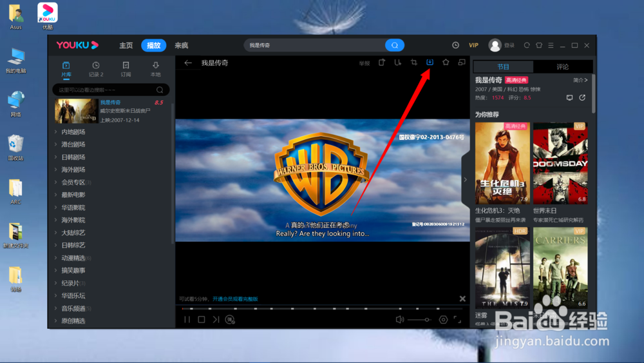Adjust the volume slider
644x363 pixels.
coord(419,319)
